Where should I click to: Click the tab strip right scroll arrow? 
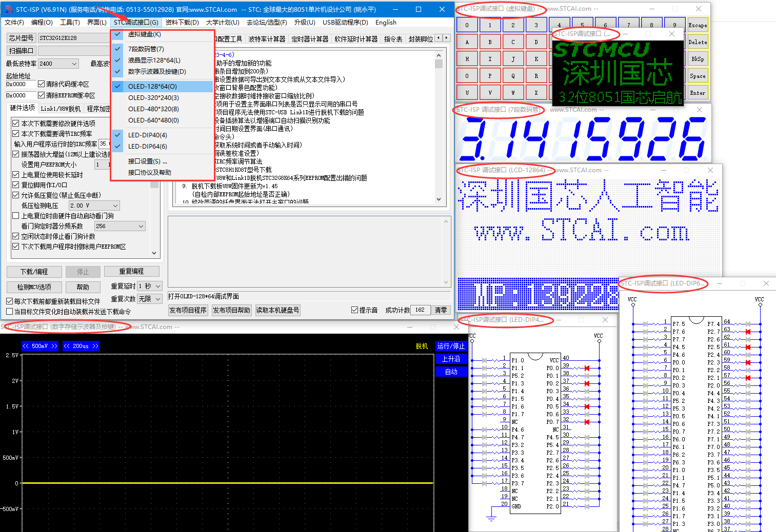447,38
